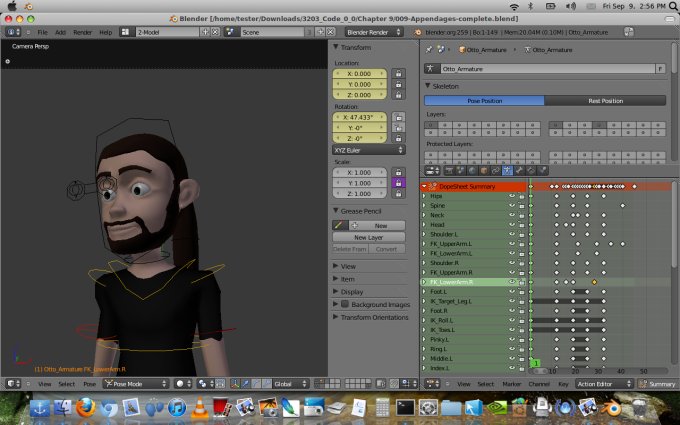Toggle visibility eye of Foot.L channel
Screen dimensions: 680x425
pos(512,291)
